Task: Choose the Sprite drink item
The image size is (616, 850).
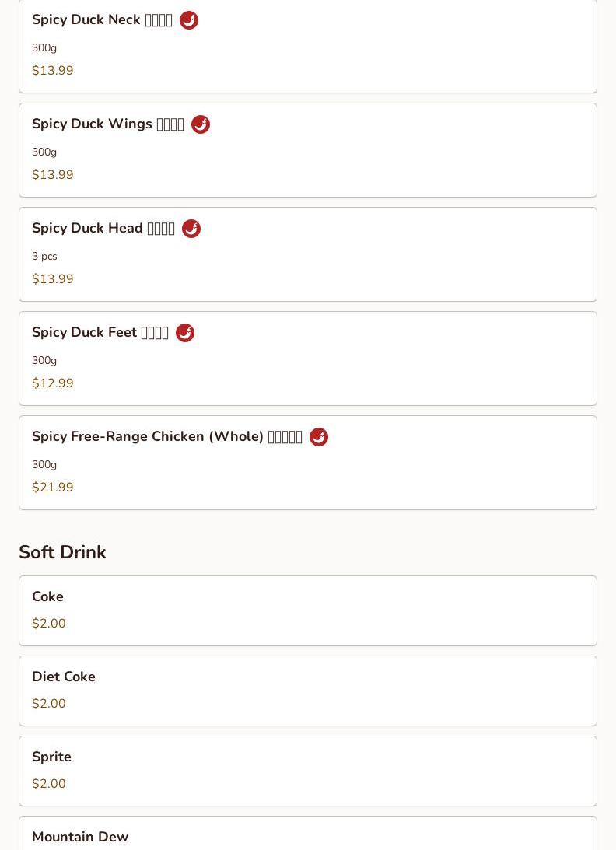Action: (x=308, y=771)
